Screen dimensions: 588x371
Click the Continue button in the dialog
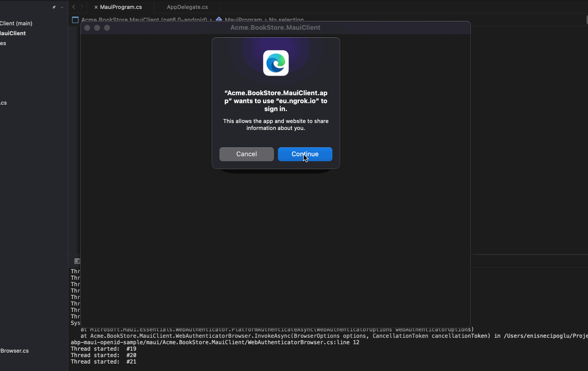pos(305,154)
